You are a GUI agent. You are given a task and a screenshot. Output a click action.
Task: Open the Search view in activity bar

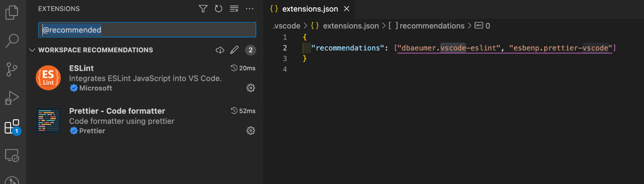[11, 41]
